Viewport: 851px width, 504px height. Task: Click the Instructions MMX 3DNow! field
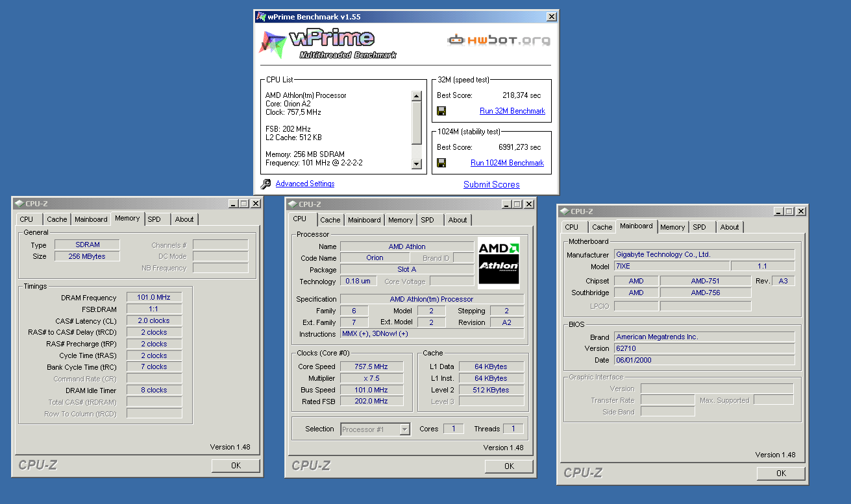[432, 334]
